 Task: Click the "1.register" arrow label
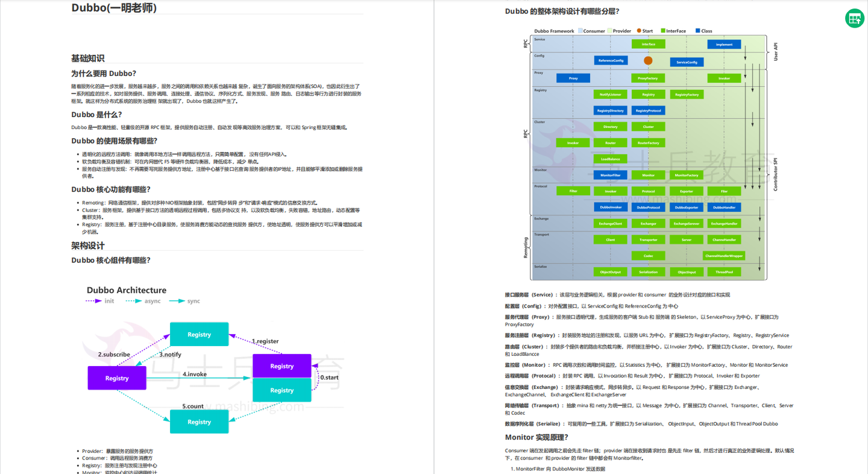[x=265, y=341]
